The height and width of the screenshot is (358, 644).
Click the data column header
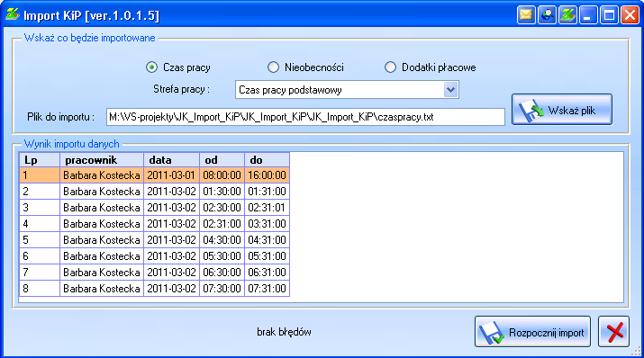(172, 160)
